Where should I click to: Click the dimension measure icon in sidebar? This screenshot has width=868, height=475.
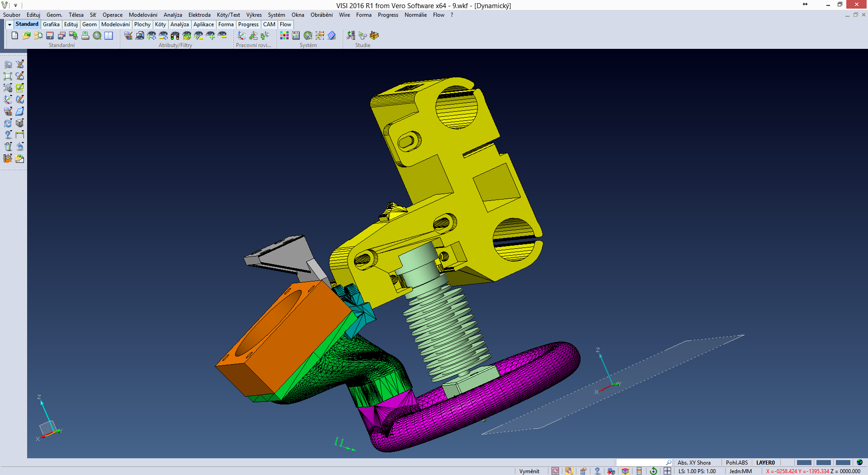(x=20, y=135)
